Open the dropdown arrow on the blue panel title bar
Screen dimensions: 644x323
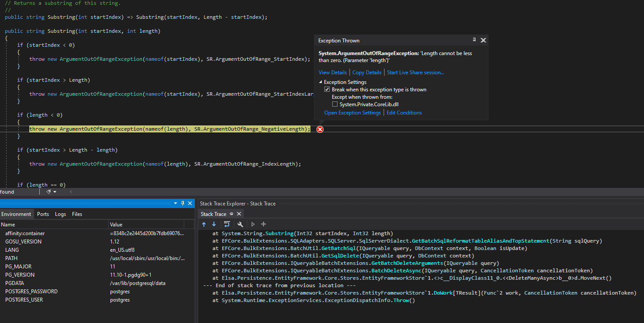pos(176,203)
